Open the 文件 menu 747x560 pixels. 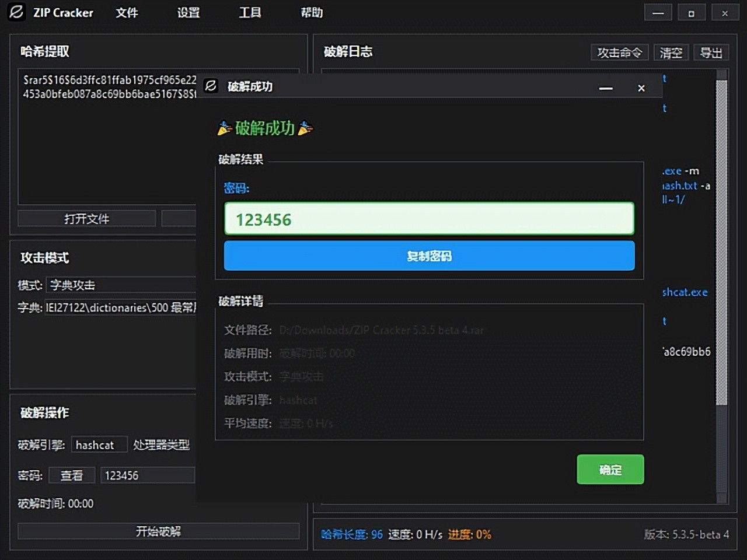(127, 13)
